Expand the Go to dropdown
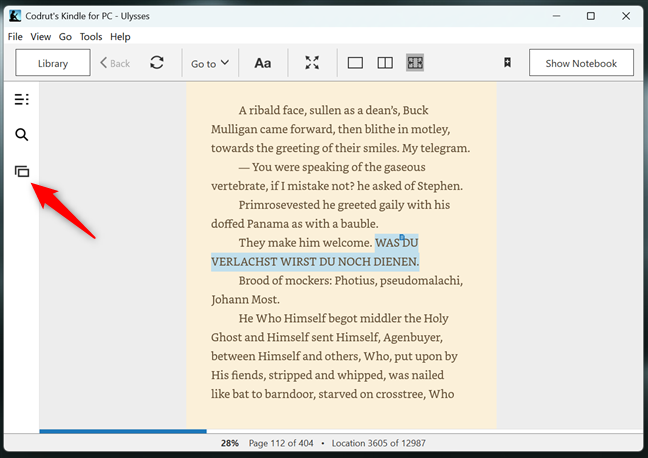The image size is (648, 458). pyautogui.click(x=210, y=63)
